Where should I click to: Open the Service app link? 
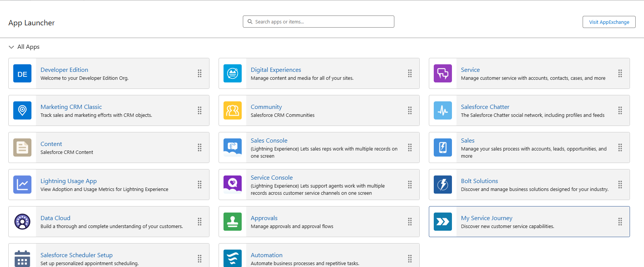[470, 70]
